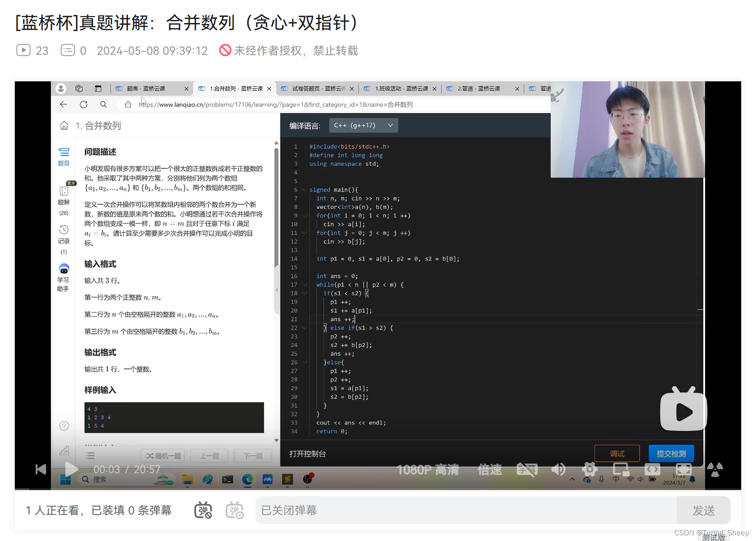Send the danmaku with 发送
Screen dimensions: 756x541
click(x=703, y=510)
